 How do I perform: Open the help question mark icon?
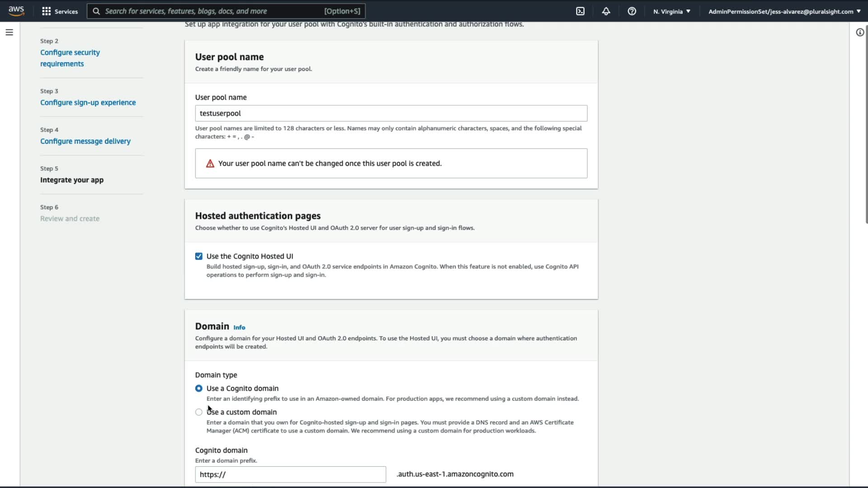[x=632, y=11]
